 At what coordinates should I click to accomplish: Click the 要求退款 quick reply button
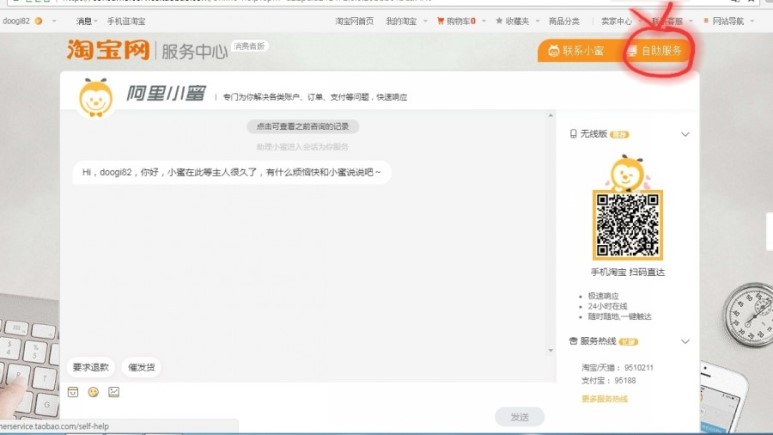[91, 367]
